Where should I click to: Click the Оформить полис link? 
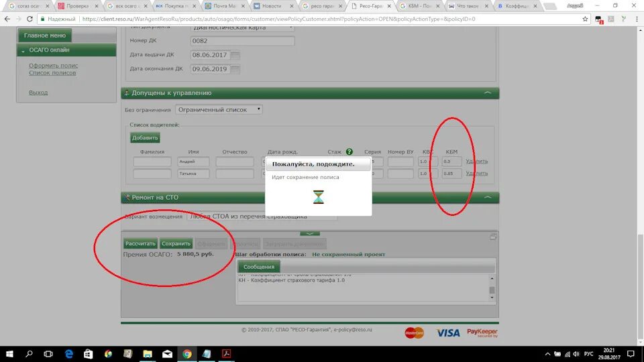(x=53, y=65)
